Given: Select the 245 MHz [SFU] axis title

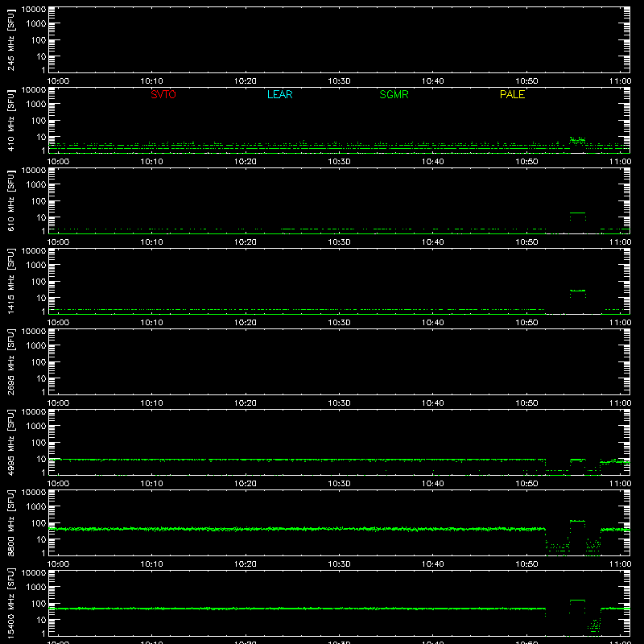Looking at the screenshot, I should click(x=11, y=39).
